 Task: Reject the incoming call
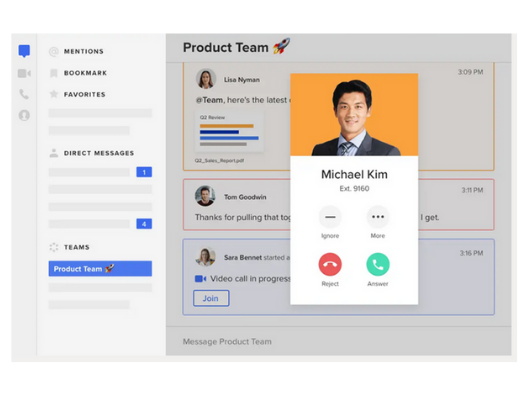(x=330, y=264)
